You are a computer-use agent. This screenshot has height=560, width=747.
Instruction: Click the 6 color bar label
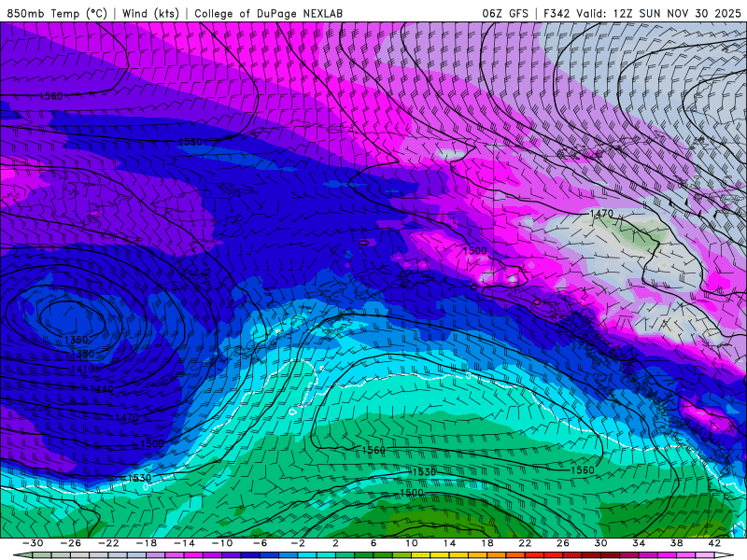tap(373, 543)
